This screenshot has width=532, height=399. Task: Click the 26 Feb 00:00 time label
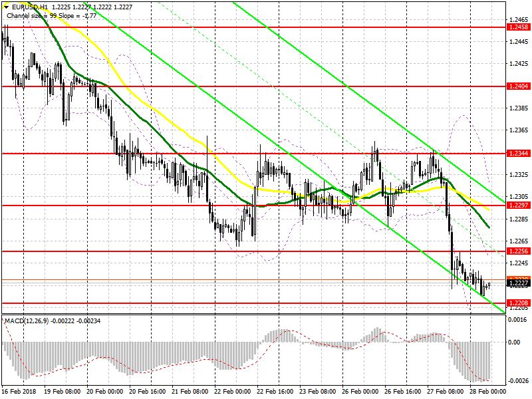pos(360,392)
